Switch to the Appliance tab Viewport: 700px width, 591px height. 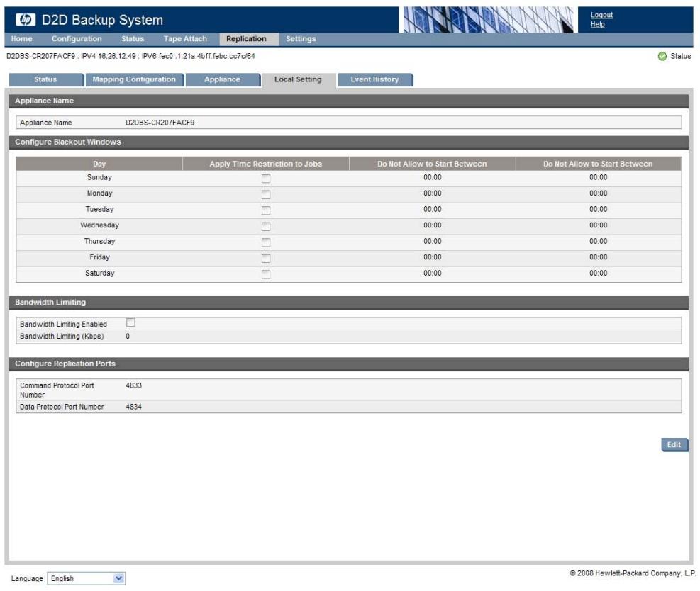pyautogui.click(x=222, y=79)
